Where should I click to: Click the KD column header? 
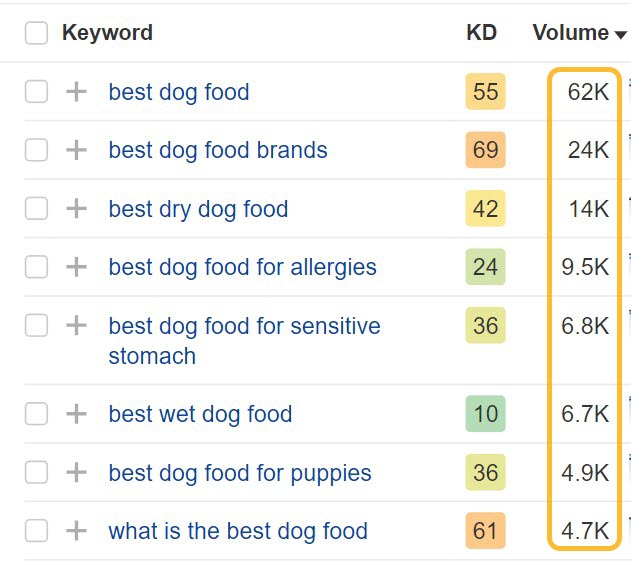click(481, 33)
